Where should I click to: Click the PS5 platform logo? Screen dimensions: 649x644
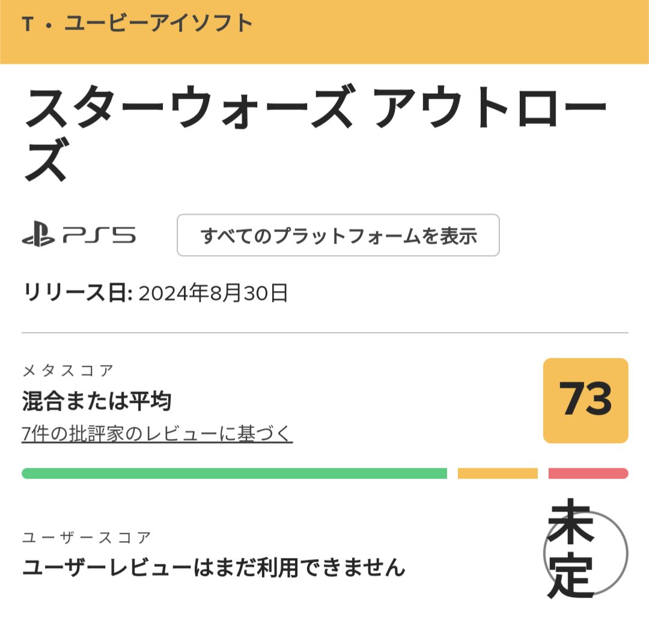pos(79,235)
